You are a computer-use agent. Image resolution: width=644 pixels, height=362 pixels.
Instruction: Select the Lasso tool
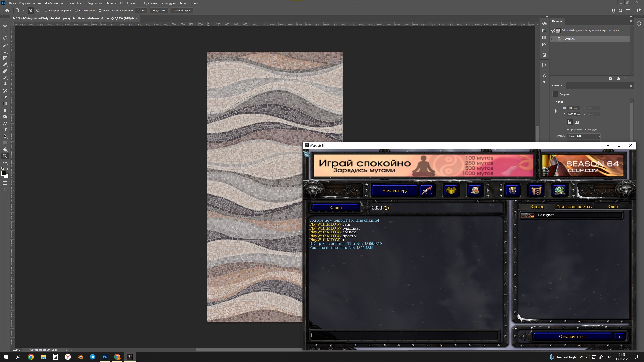[x=5, y=38]
